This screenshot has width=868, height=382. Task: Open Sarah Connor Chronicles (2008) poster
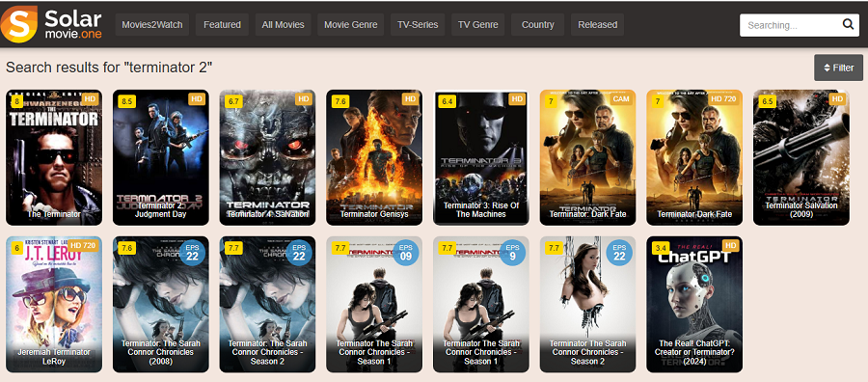coord(161,304)
